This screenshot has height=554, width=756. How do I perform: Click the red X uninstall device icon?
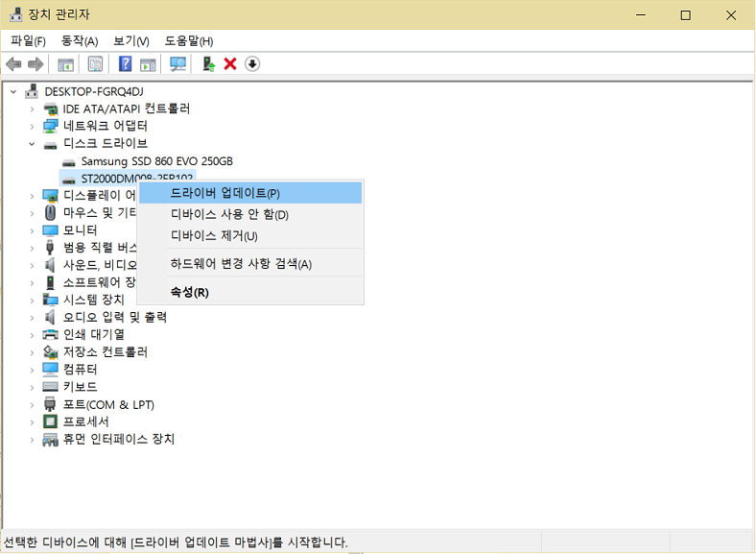[x=230, y=63]
